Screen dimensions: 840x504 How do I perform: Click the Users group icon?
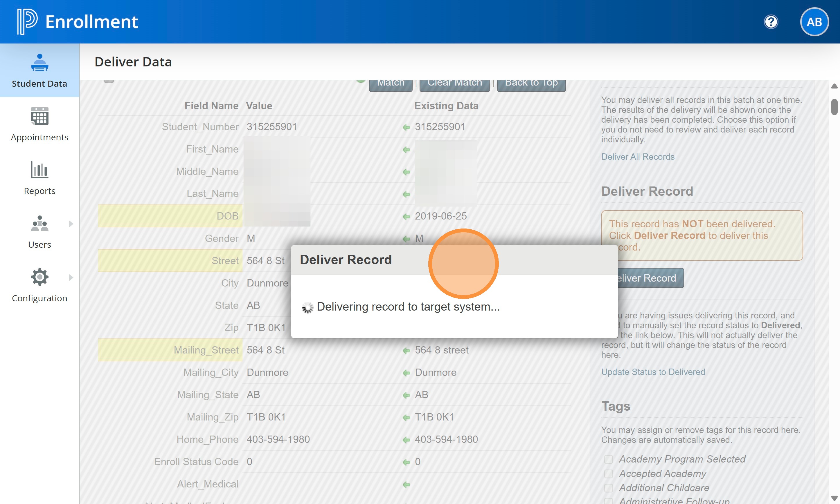pos(39,224)
